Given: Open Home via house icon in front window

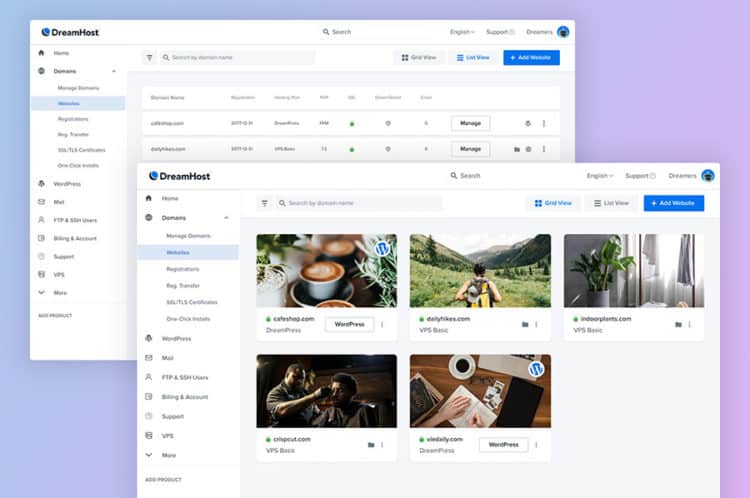Looking at the screenshot, I should [x=149, y=198].
